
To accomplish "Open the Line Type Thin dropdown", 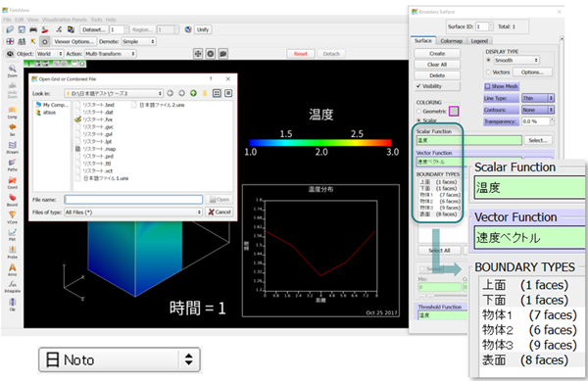I will pos(538,98).
